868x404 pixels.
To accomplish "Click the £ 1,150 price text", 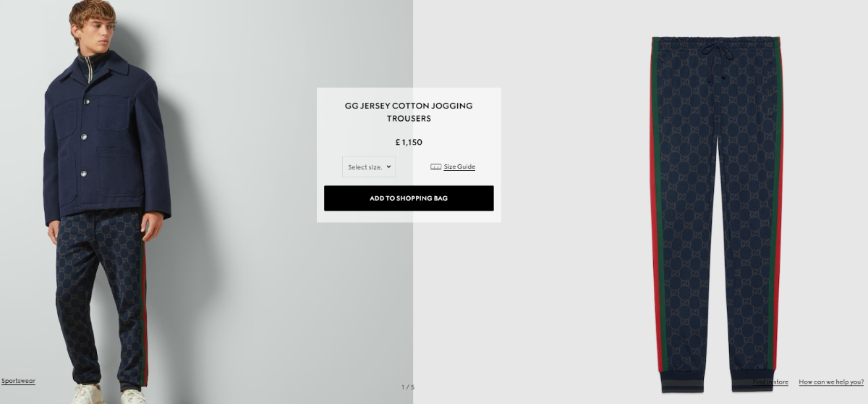I will (409, 143).
